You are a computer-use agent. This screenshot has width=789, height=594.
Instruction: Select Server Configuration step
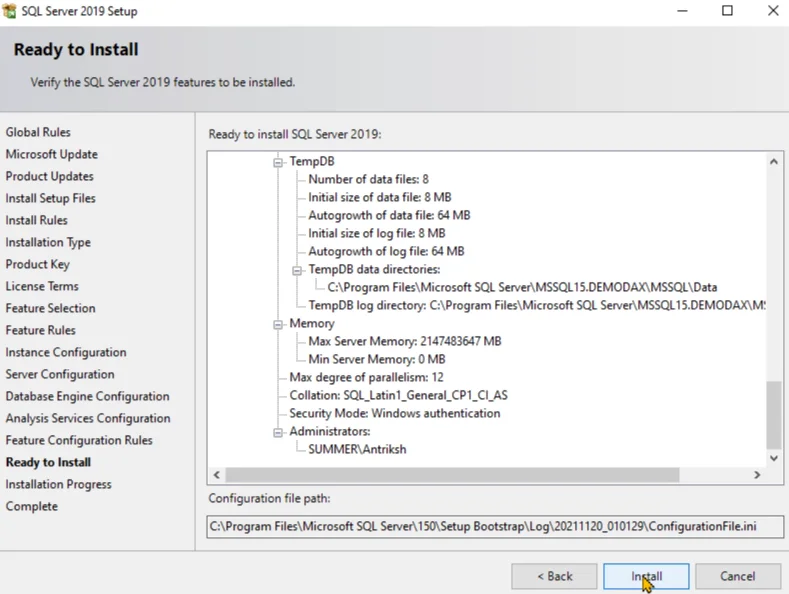[x=60, y=375]
